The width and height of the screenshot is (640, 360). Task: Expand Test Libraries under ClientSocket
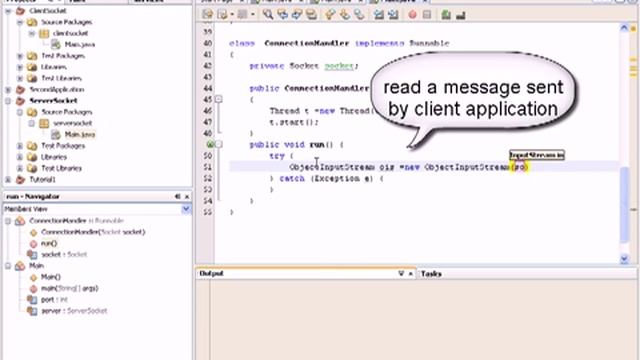20,78
